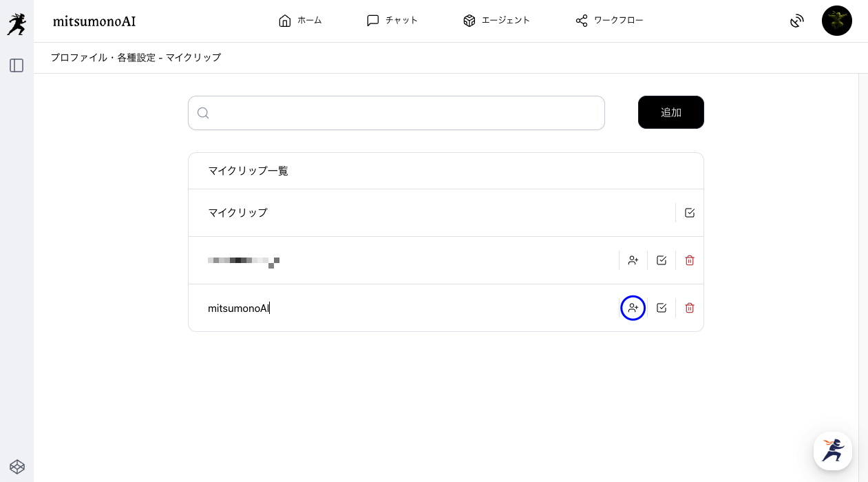This screenshot has width=868, height=482.
Task: Toggle checkbox icon on blurred-name row
Action: 661,260
